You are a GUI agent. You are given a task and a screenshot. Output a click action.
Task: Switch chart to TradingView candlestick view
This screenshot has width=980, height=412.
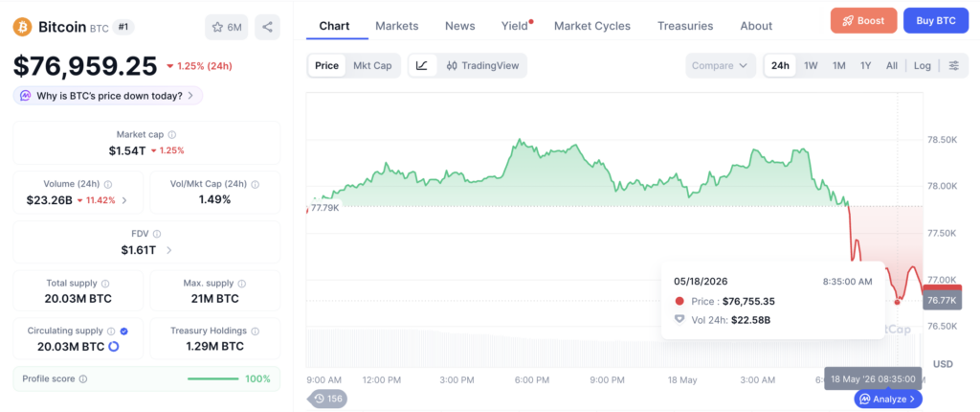(482, 66)
